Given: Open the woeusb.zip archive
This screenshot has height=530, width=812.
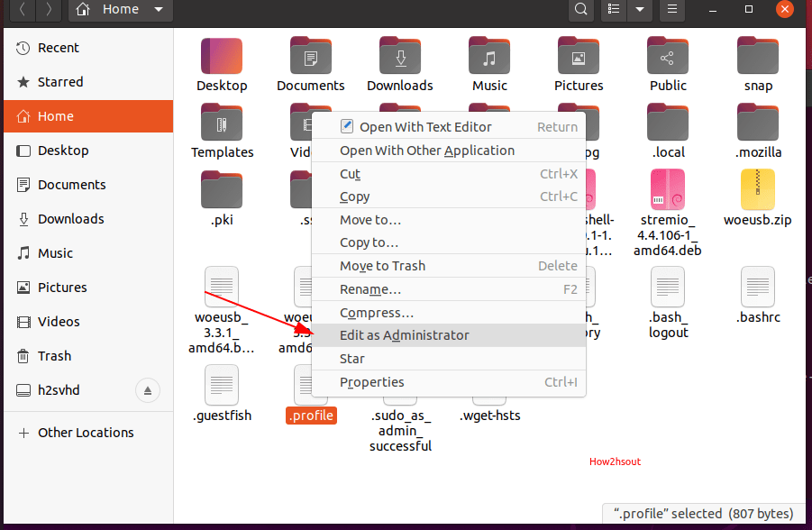Looking at the screenshot, I should pyautogui.click(x=757, y=191).
